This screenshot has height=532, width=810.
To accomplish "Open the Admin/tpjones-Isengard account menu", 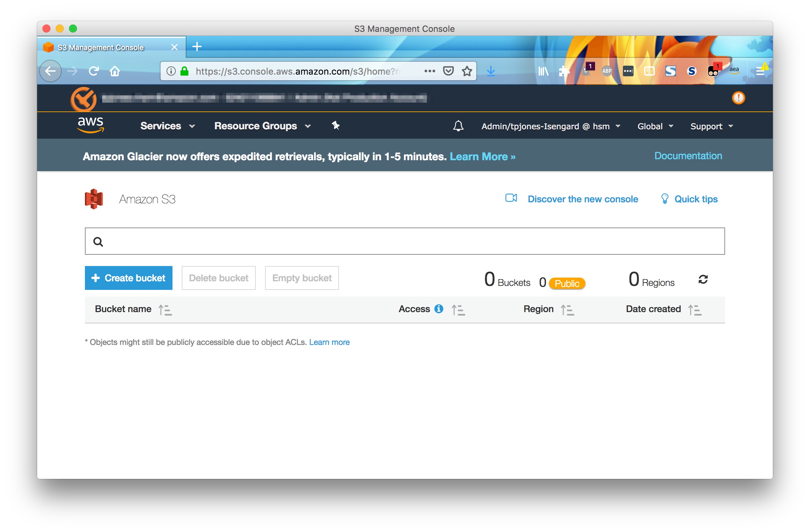I will pyautogui.click(x=551, y=126).
